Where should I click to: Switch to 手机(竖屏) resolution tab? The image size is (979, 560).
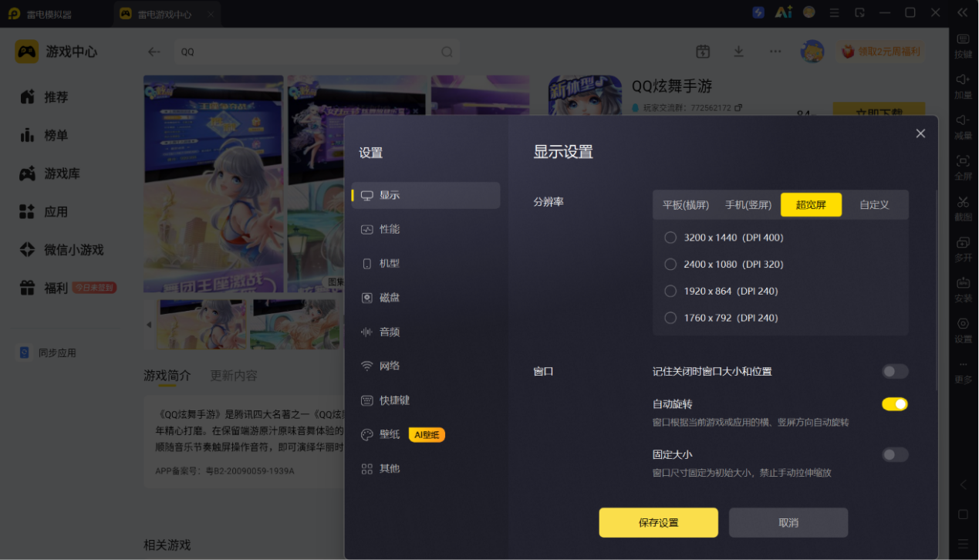coord(748,205)
